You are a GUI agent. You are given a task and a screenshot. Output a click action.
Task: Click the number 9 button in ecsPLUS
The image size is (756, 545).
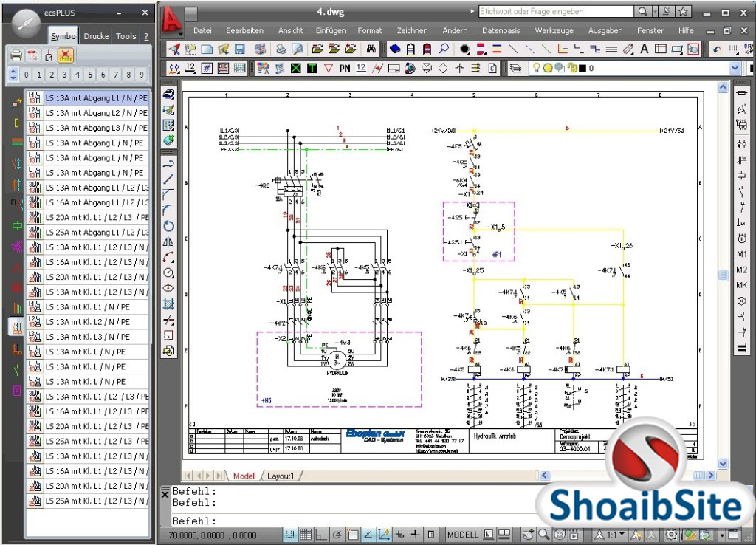point(141,75)
